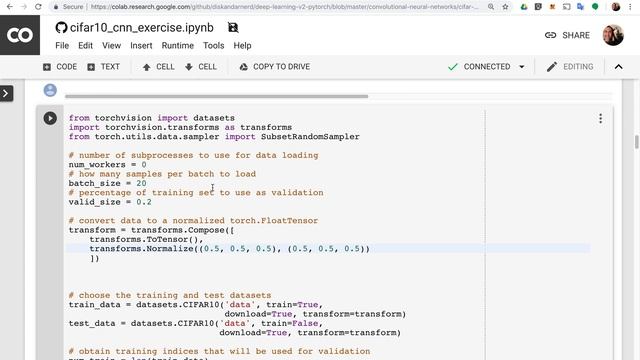Click the 'batch_size = 20' code line

pyautogui.click(x=107, y=183)
